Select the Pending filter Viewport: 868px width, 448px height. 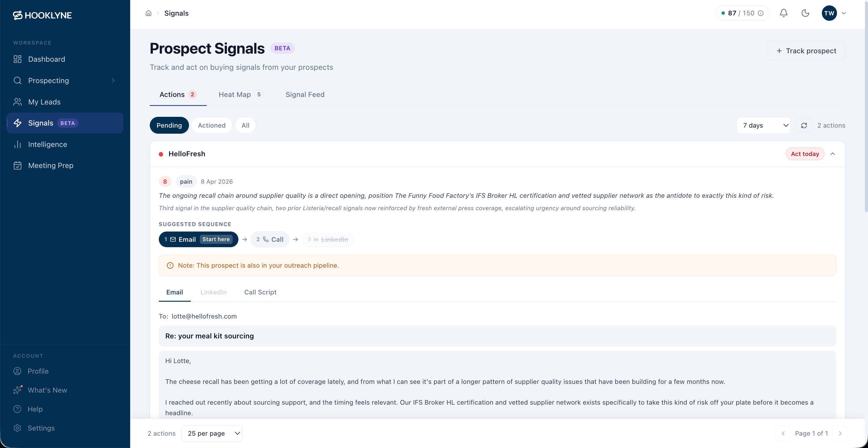[x=169, y=125]
